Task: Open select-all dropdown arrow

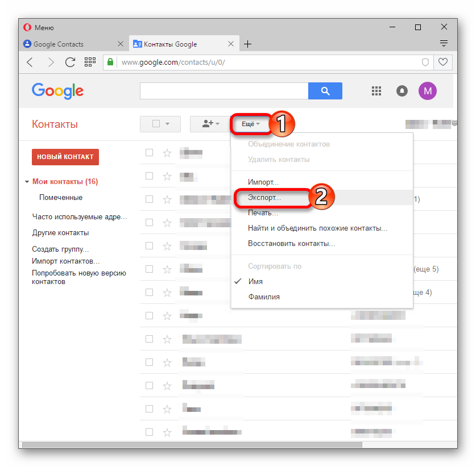Action: click(x=168, y=124)
